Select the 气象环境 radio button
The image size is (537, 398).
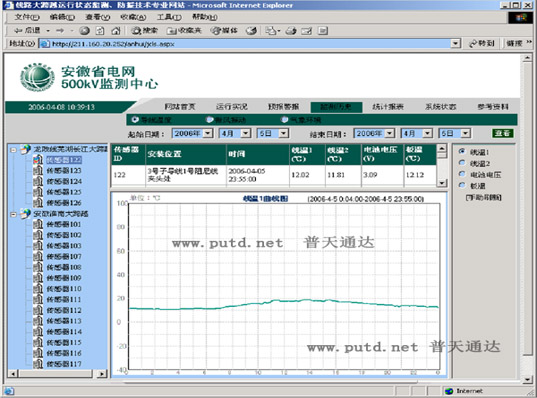284,119
